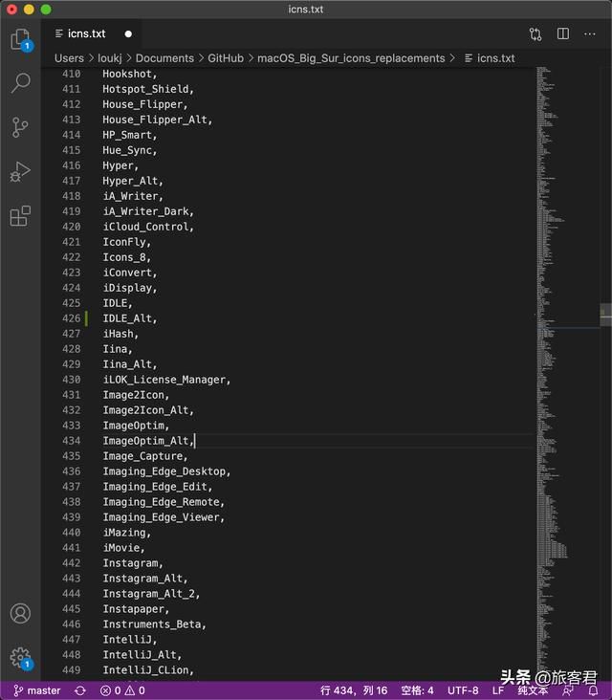Click icns.txt breadcrumb file entry
Viewport: 612px width, 700px height.
click(x=490, y=58)
